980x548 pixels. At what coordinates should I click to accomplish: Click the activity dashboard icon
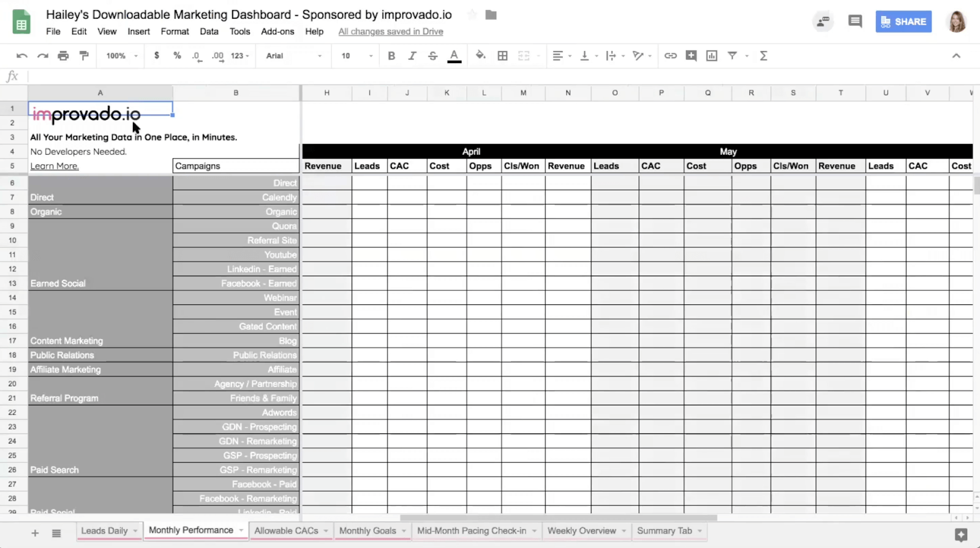[x=823, y=21]
